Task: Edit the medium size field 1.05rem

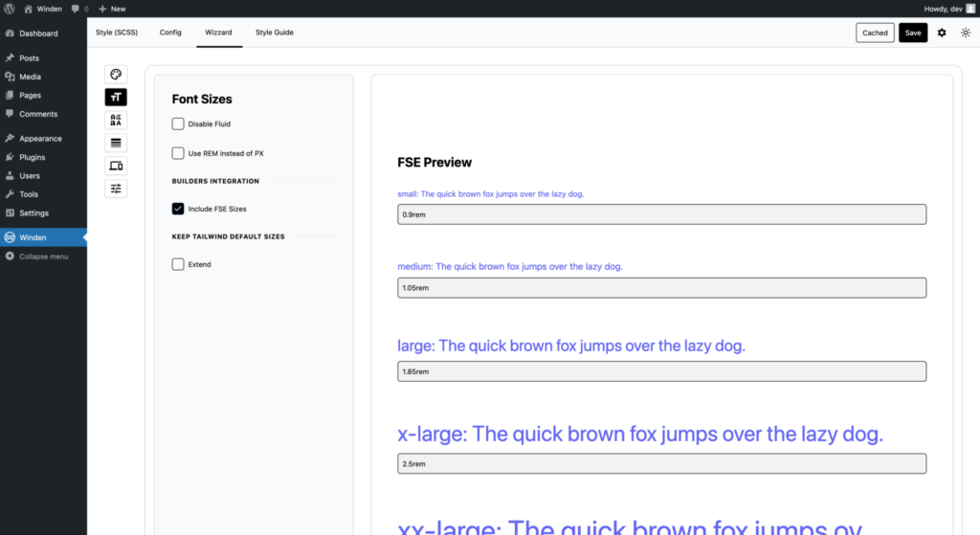Action: click(662, 287)
